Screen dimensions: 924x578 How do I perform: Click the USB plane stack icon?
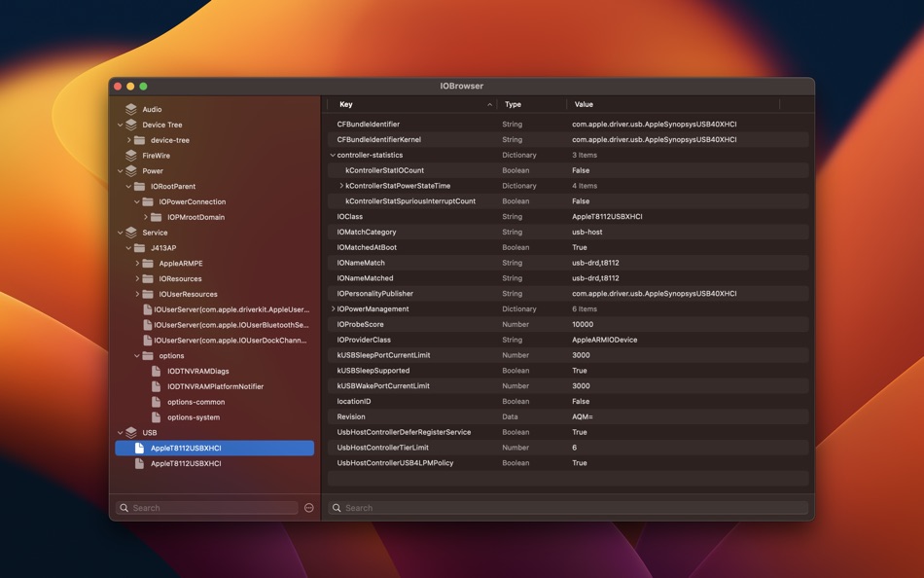[x=131, y=432]
